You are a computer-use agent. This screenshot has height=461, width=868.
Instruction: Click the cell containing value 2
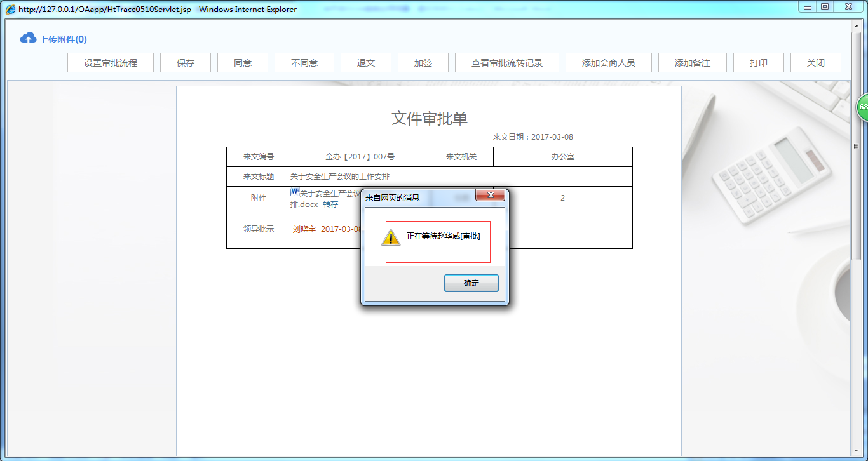(x=562, y=198)
